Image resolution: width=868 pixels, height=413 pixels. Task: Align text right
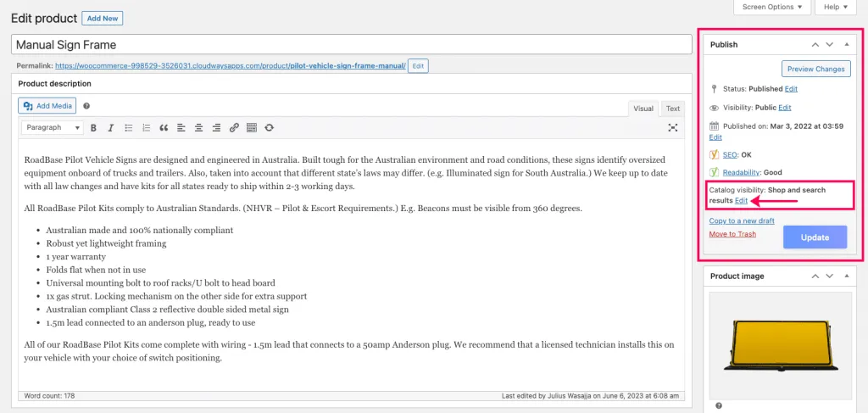[x=216, y=128]
